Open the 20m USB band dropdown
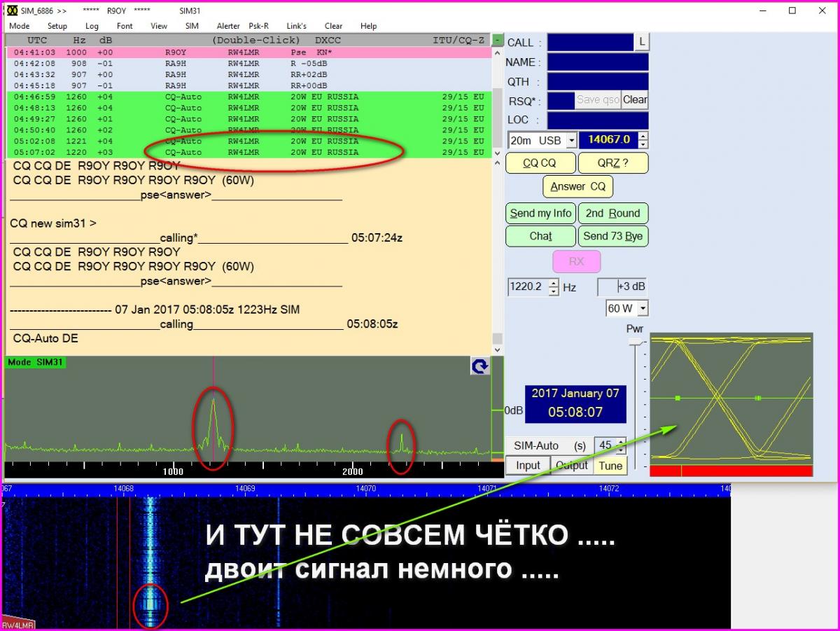The height and width of the screenshot is (631, 840). tap(571, 141)
